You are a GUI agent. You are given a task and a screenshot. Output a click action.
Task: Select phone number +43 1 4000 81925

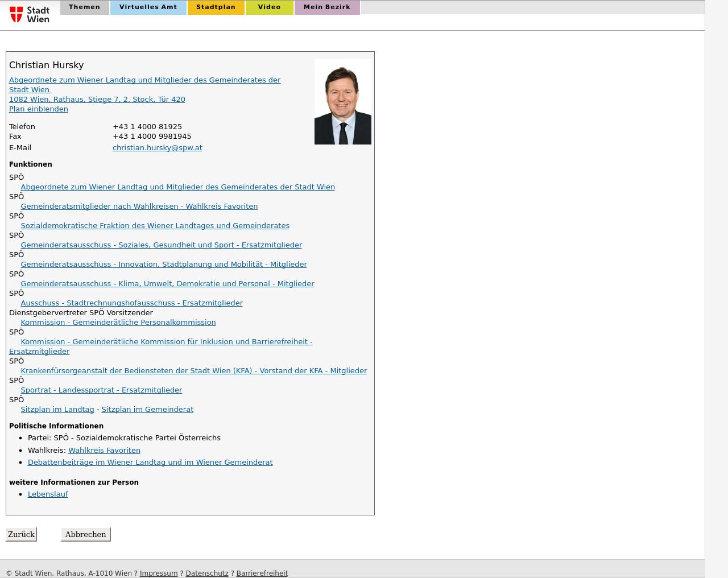tap(147, 126)
